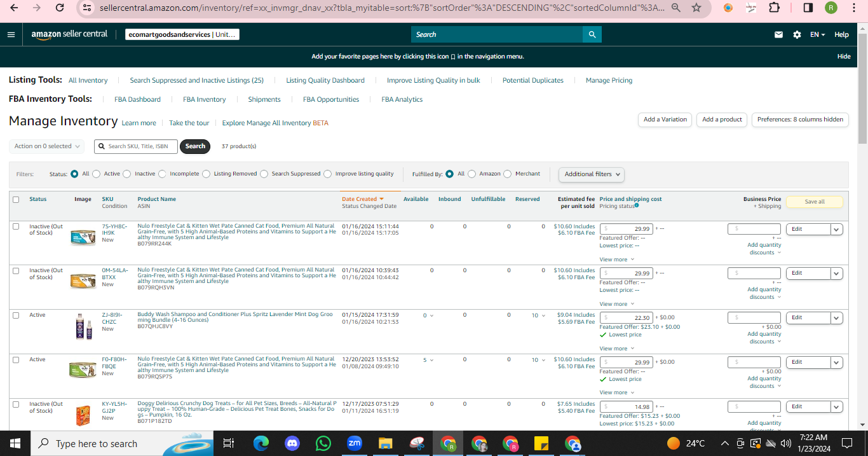
Task: Open Potential Duplicates page
Action: pos(533,80)
